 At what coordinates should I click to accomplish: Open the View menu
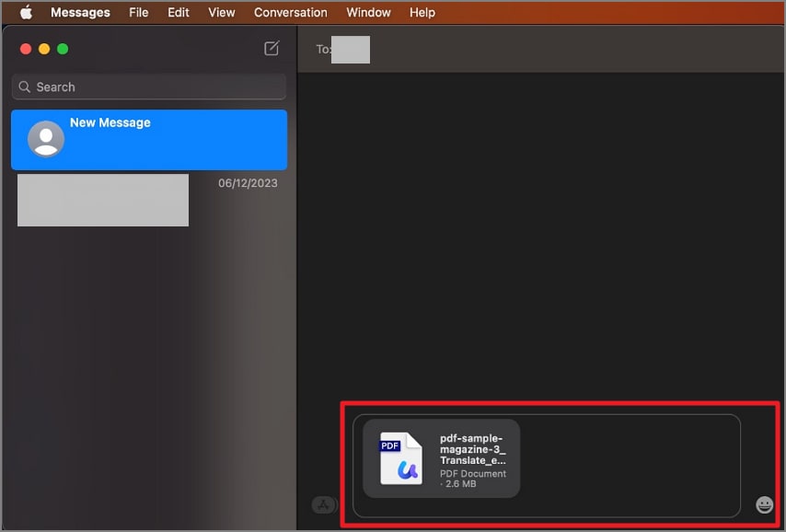[222, 13]
